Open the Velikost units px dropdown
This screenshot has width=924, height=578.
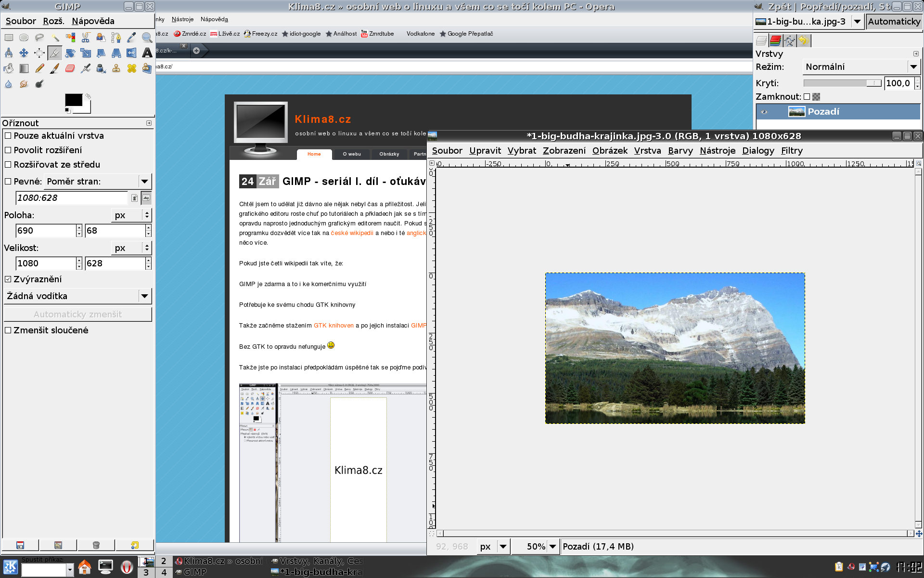coord(131,248)
